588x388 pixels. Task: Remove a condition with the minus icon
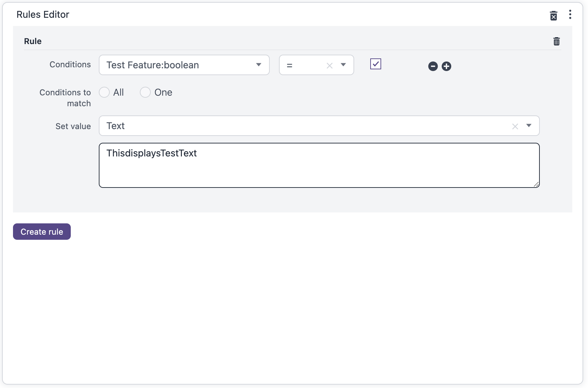tap(433, 66)
